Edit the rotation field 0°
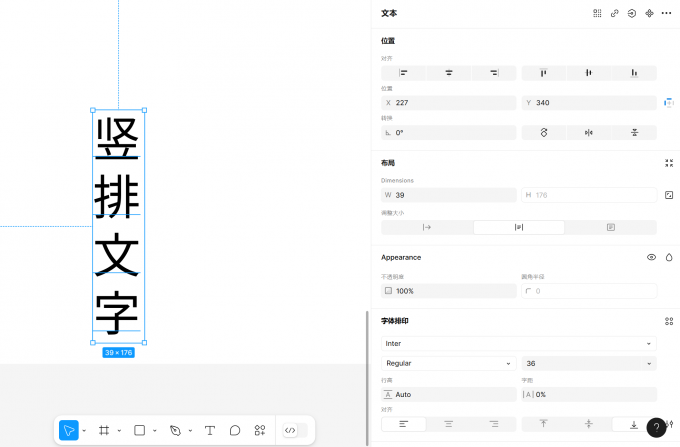Image resolution: width=680 pixels, height=447 pixels. tap(448, 133)
